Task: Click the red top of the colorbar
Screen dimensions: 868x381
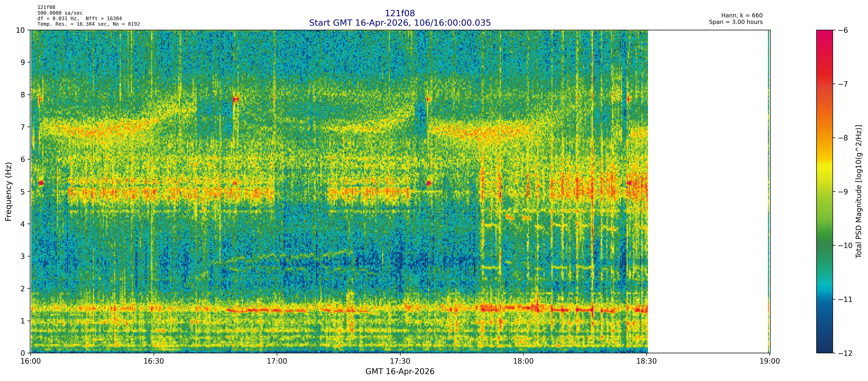Action: coord(824,35)
